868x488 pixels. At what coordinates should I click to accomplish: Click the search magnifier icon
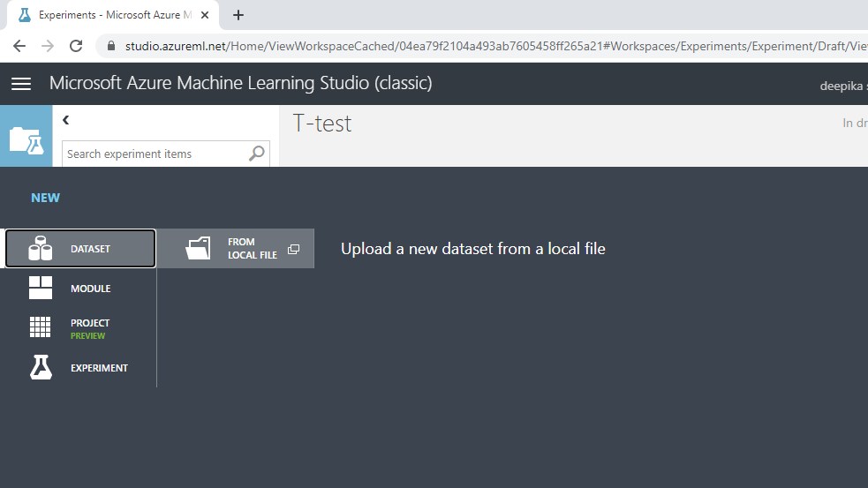coord(256,154)
